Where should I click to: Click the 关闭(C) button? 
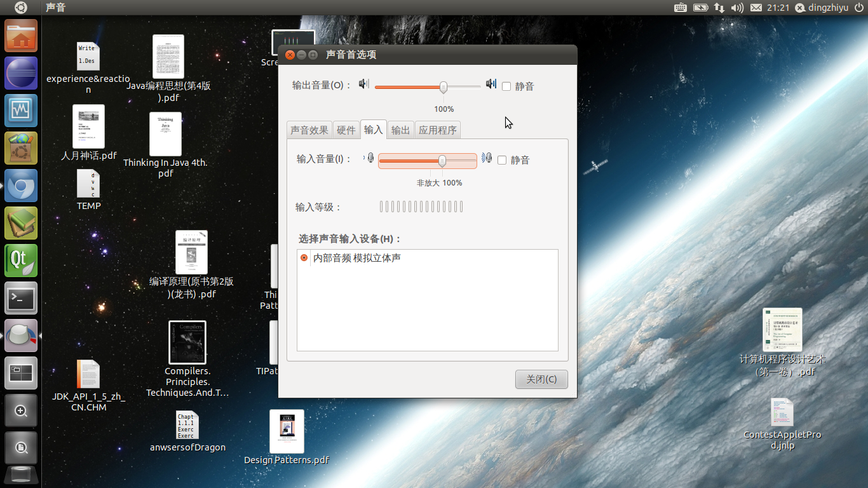coord(541,379)
